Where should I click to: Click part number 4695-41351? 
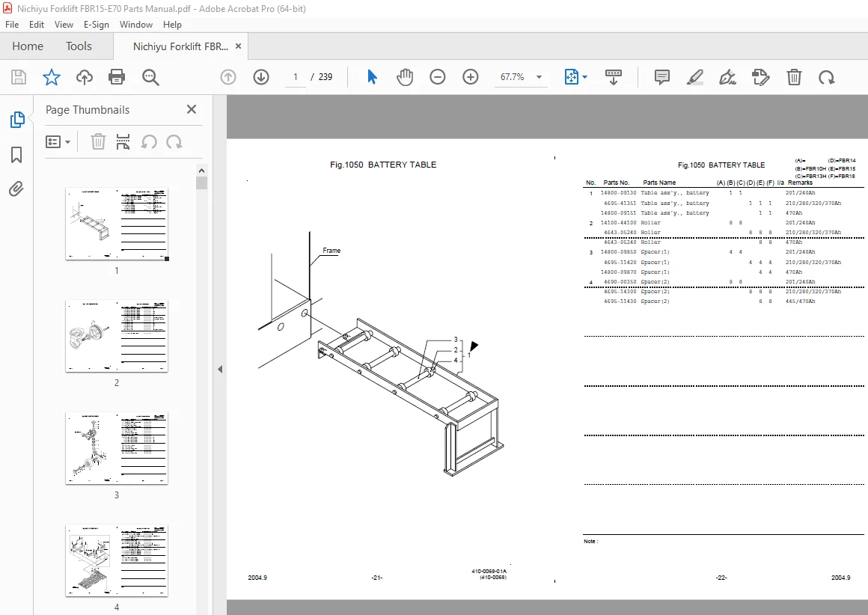point(620,204)
